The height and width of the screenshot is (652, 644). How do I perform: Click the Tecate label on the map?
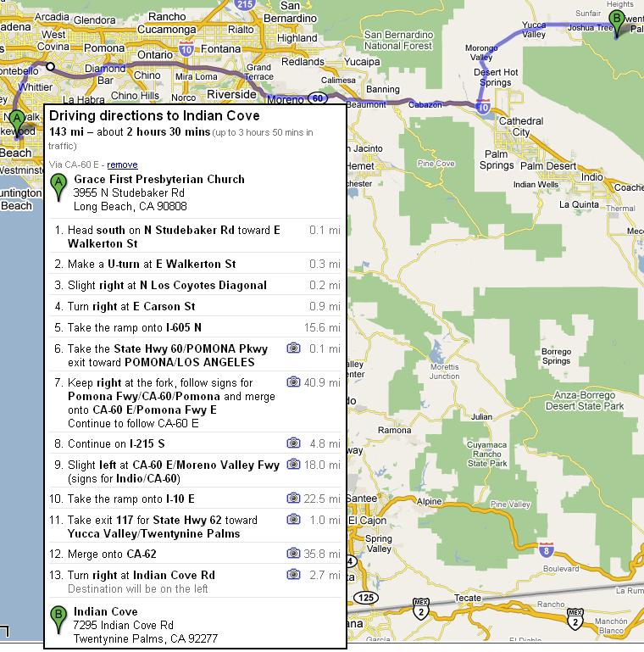(468, 598)
